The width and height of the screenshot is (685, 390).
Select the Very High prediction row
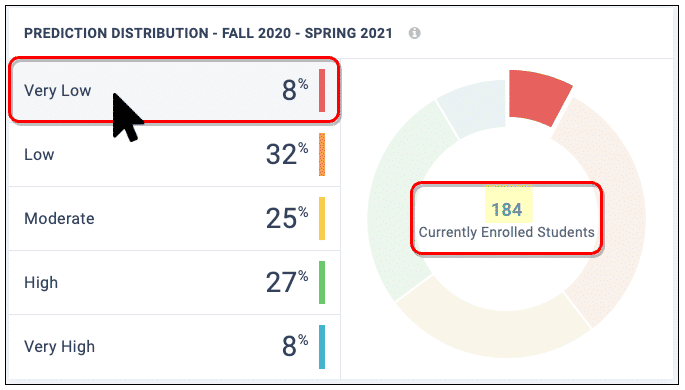tap(174, 346)
